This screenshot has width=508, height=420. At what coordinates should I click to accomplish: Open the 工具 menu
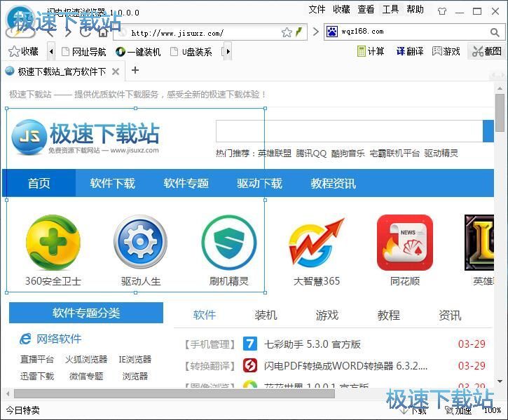click(x=391, y=9)
